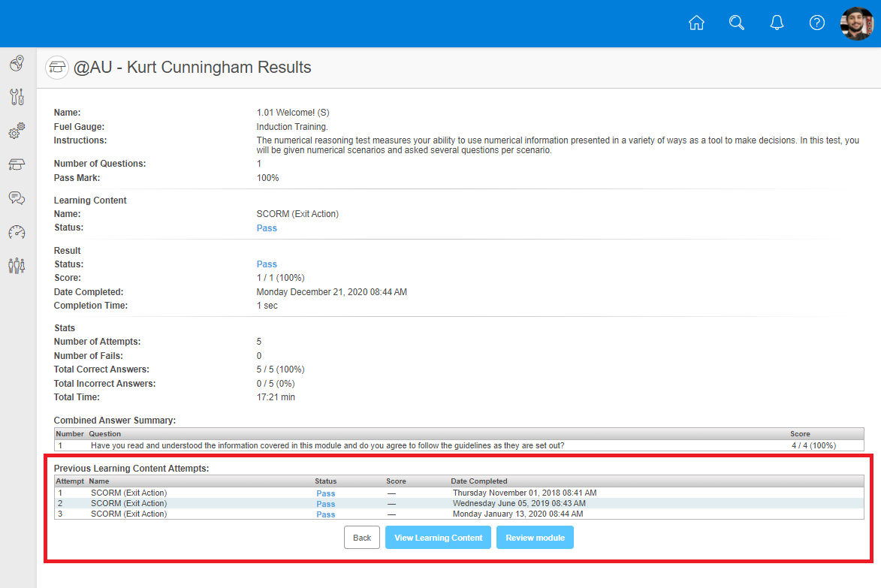Click Pass link for January 2020 attempt
881x588 pixels.
point(326,514)
